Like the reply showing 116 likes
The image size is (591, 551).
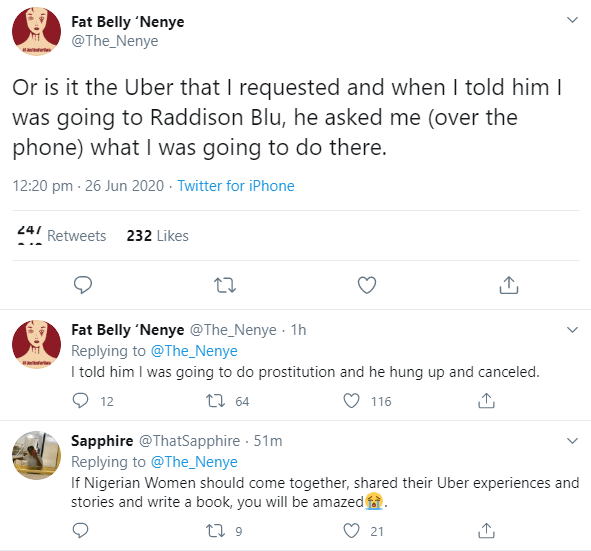pos(351,401)
